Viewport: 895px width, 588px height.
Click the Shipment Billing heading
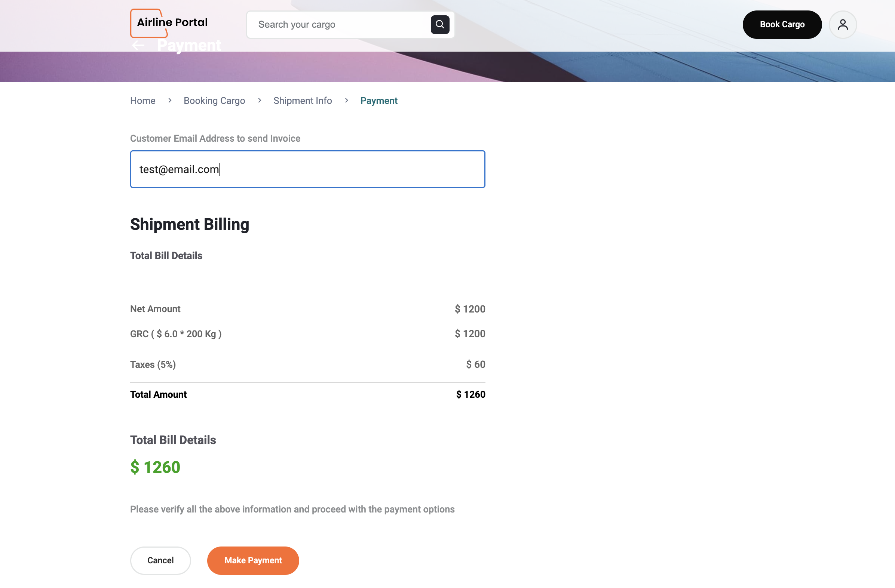[190, 224]
